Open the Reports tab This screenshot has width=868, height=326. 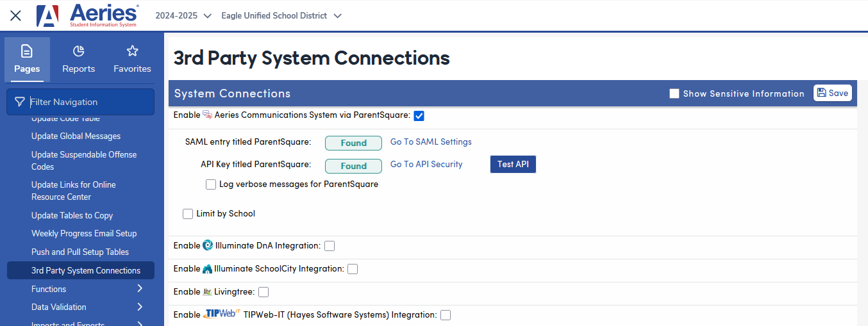tap(78, 60)
